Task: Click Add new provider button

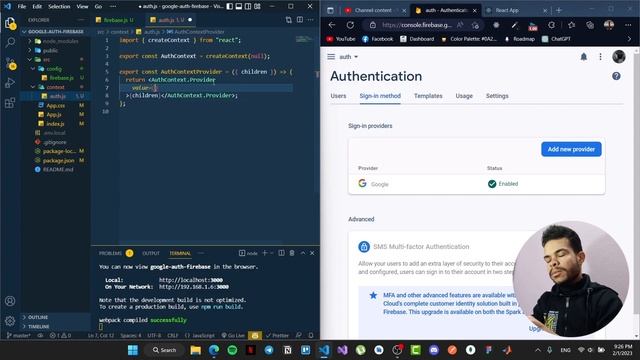Action: [x=571, y=149]
